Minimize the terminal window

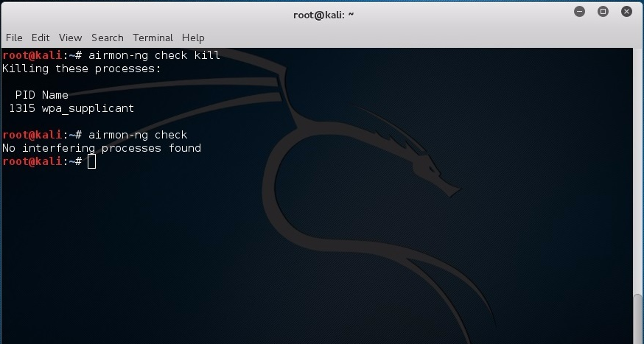coord(579,12)
